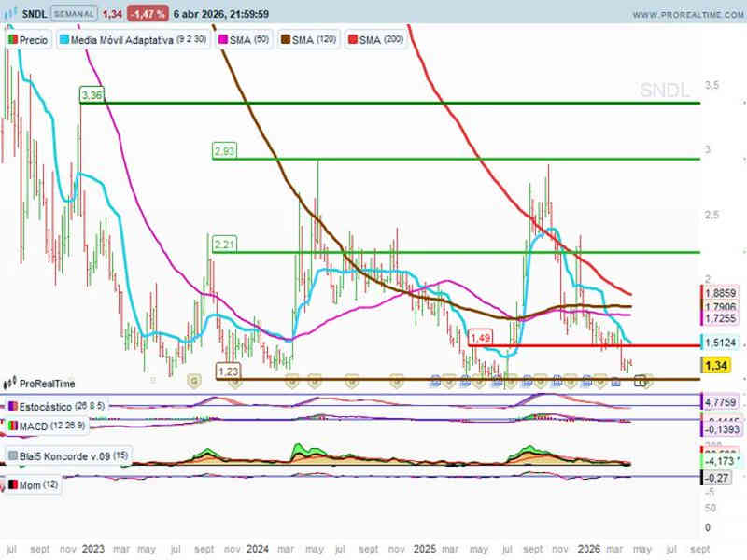The width and height of the screenshot is (747, 560).
Task: Click the red SMA (200) color icon
Action: pos(352,40)
